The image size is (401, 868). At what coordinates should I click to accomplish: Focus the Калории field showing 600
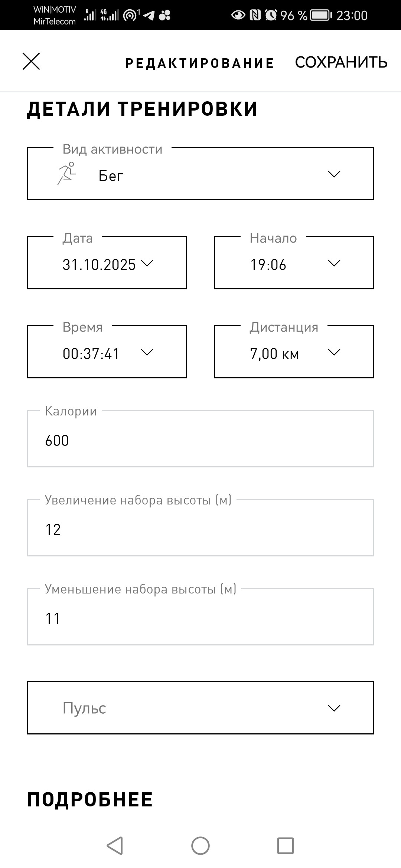(200, 438)
